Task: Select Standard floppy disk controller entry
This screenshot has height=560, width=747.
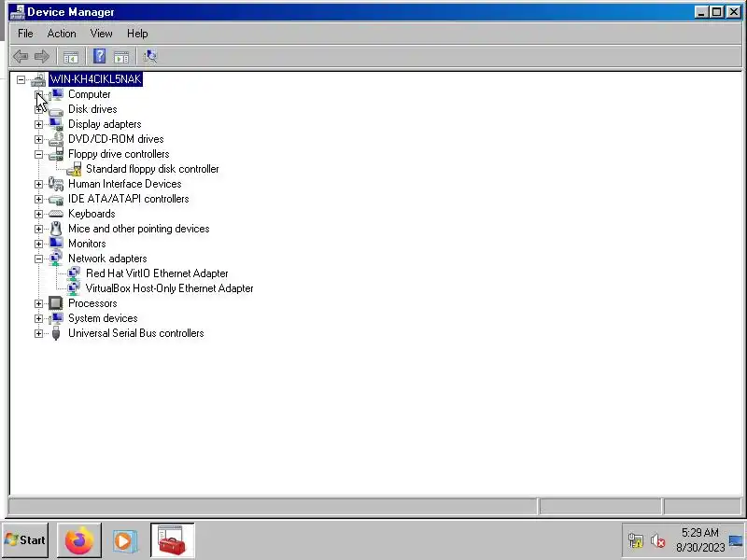Action: point(152,169)
